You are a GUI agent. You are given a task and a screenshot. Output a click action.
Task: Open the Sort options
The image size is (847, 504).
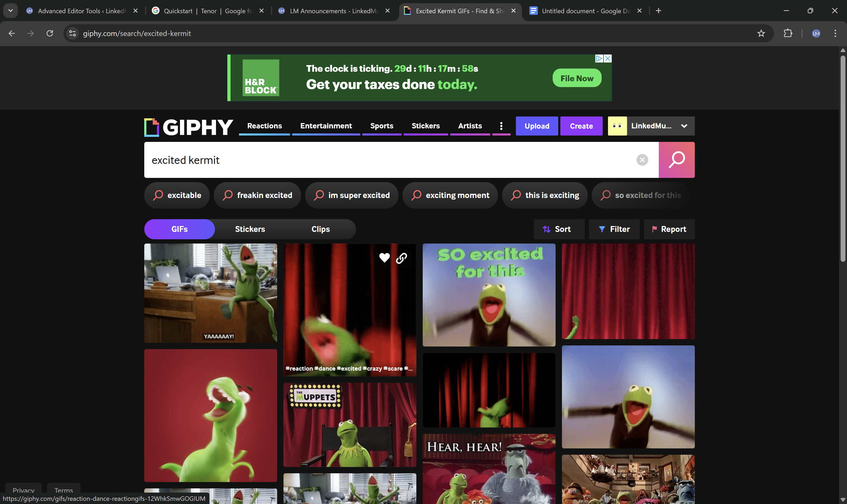pos(559,229)
